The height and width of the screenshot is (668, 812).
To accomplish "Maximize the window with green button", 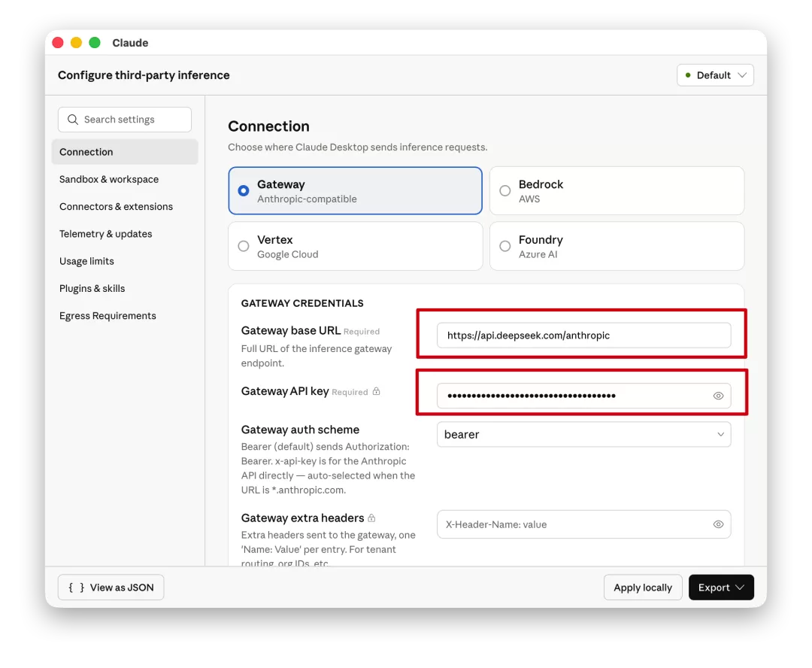I will [95, 42].
